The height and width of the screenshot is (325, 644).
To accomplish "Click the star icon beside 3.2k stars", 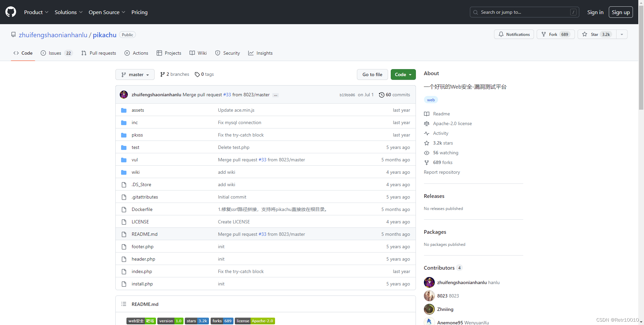I will (427, 143).
